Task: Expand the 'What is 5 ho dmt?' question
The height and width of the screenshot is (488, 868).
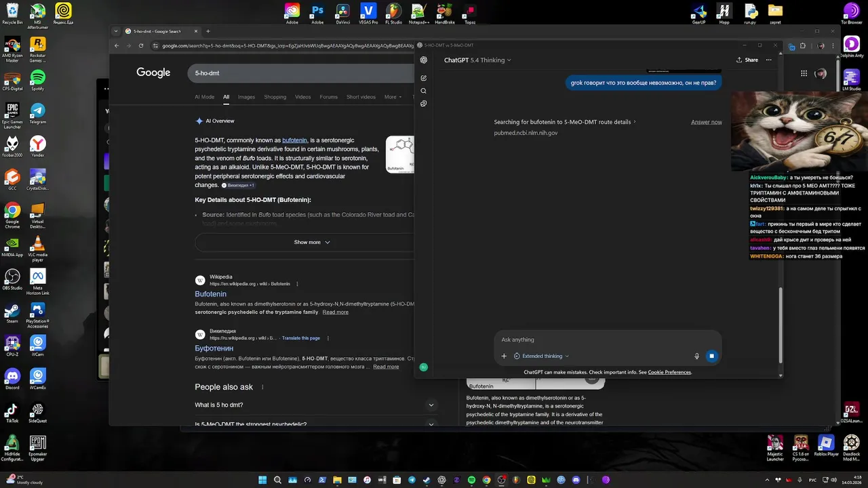Action: pos(315,405)
